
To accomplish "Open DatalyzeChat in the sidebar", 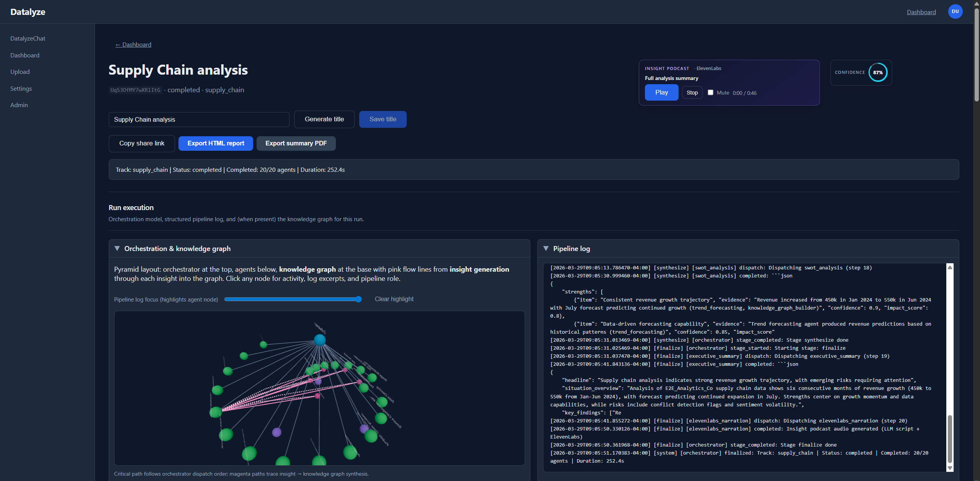I will [x=28, y=39].
